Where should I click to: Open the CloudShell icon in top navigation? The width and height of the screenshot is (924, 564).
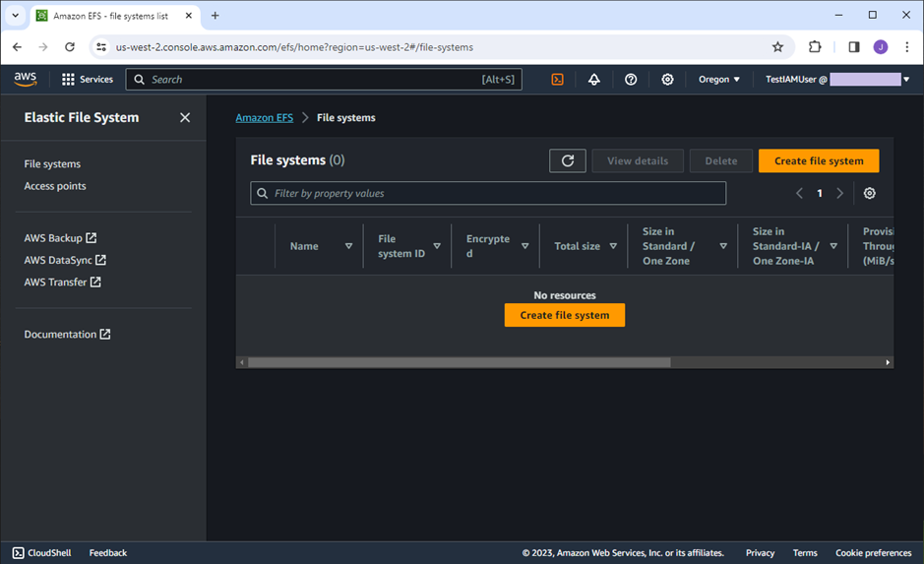point(557,79)
